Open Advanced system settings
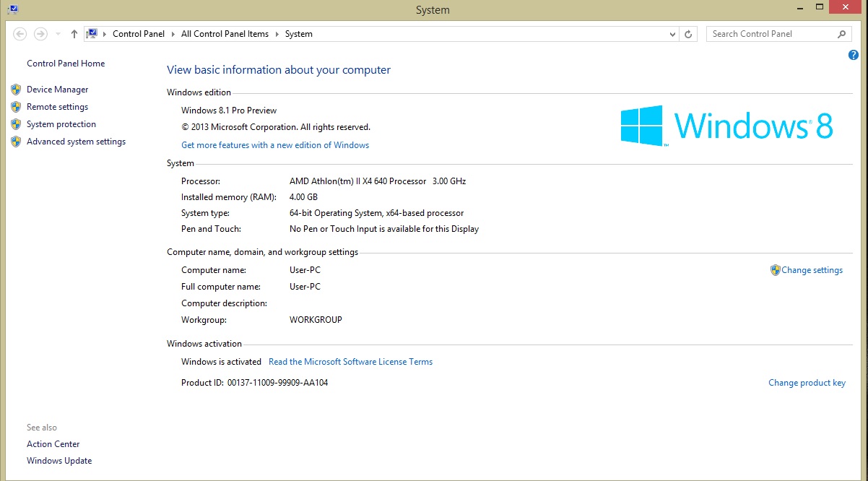Screen dimensions: 868x481 [76, 142]
